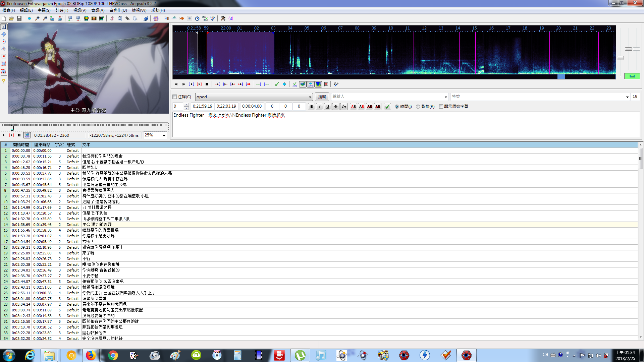
Task: Increase layer number with stepper arrow
Action: coord(186,105)
